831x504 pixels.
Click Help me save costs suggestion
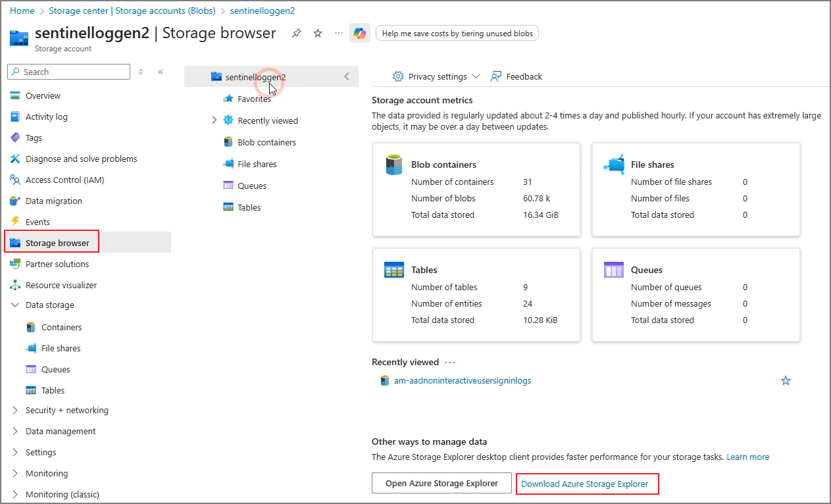pyautogui.click(x=457, y=34)
